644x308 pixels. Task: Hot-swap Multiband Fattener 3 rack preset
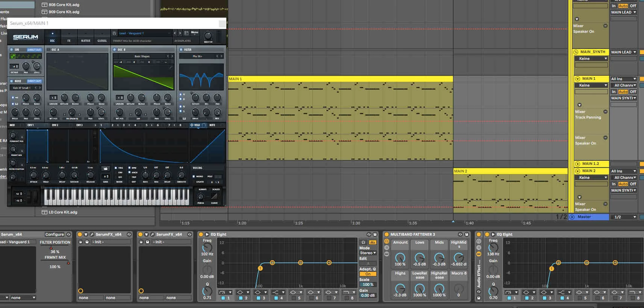pos(460,234)
